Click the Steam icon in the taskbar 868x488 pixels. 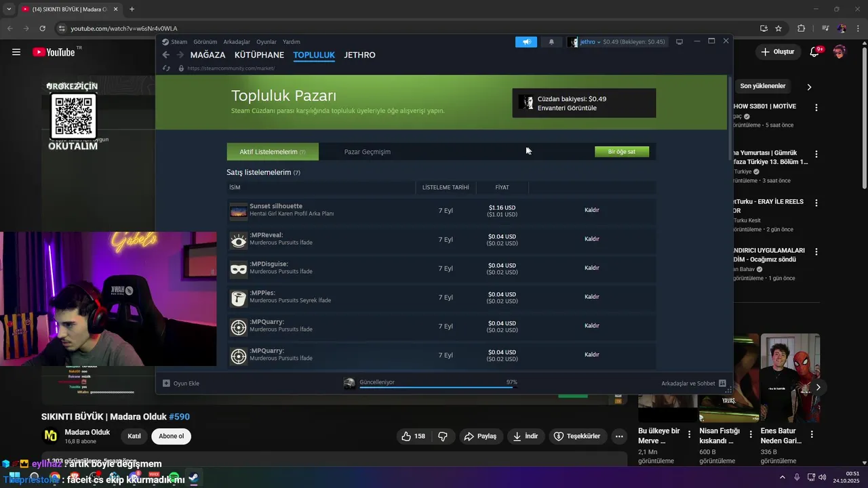pos(194,478)
